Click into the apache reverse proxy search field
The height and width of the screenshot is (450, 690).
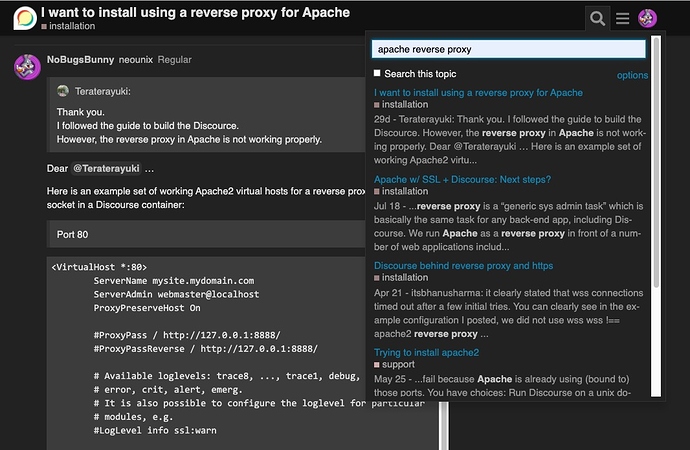point(508,49)
